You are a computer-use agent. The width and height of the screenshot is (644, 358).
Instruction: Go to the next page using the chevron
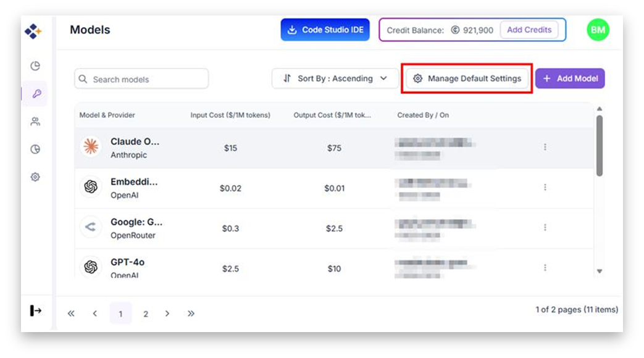click(167, 314)
